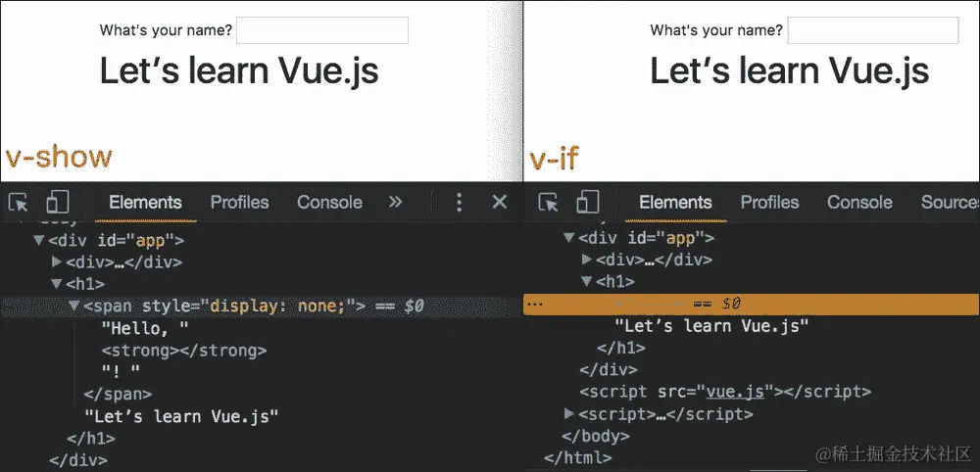Select the "! " text node
This screenshot has width=980, height=472.
point(122,372)
